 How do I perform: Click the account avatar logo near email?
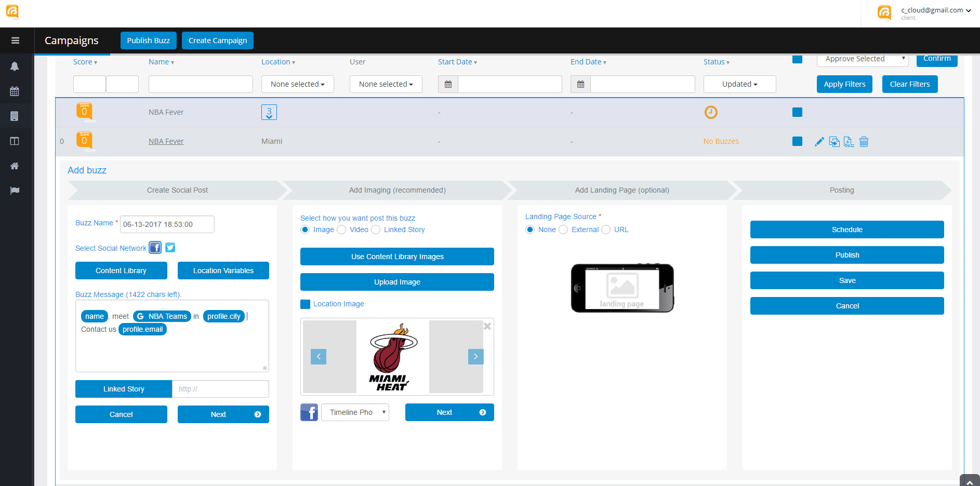pos(884,12)
